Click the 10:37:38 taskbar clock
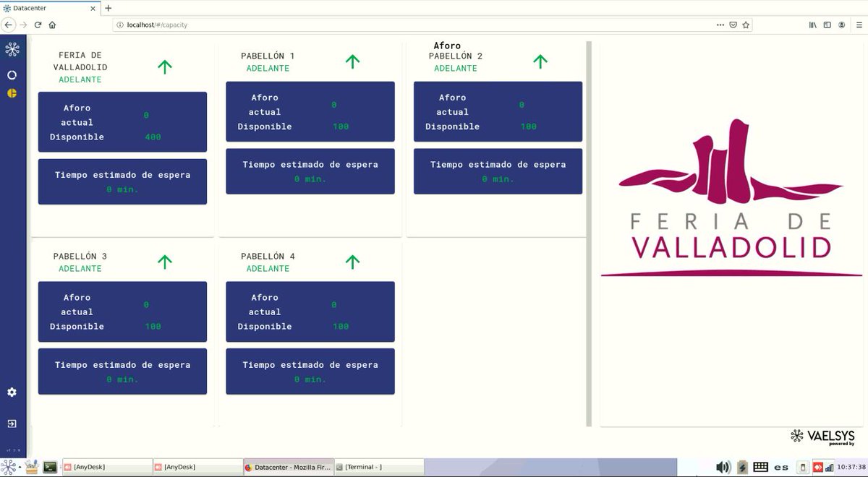Screen dimensions: 868x477 coord(851,468)
